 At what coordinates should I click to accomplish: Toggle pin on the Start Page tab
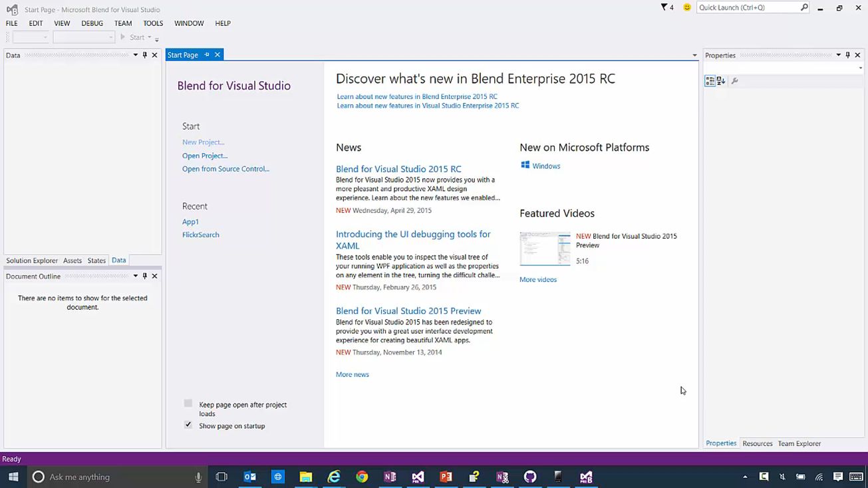click(207, 55)
